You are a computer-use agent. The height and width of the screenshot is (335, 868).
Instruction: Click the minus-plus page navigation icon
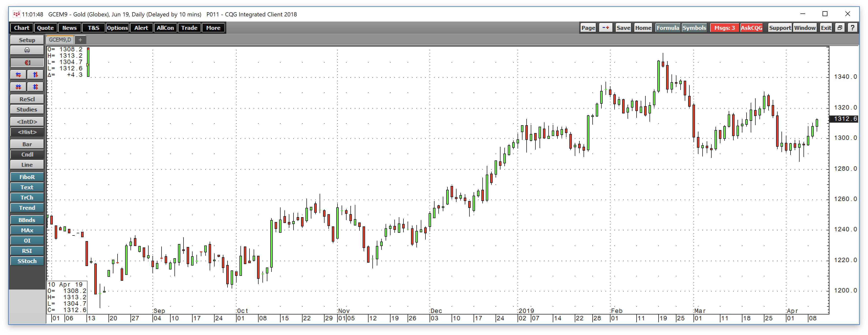pos(606,28)
